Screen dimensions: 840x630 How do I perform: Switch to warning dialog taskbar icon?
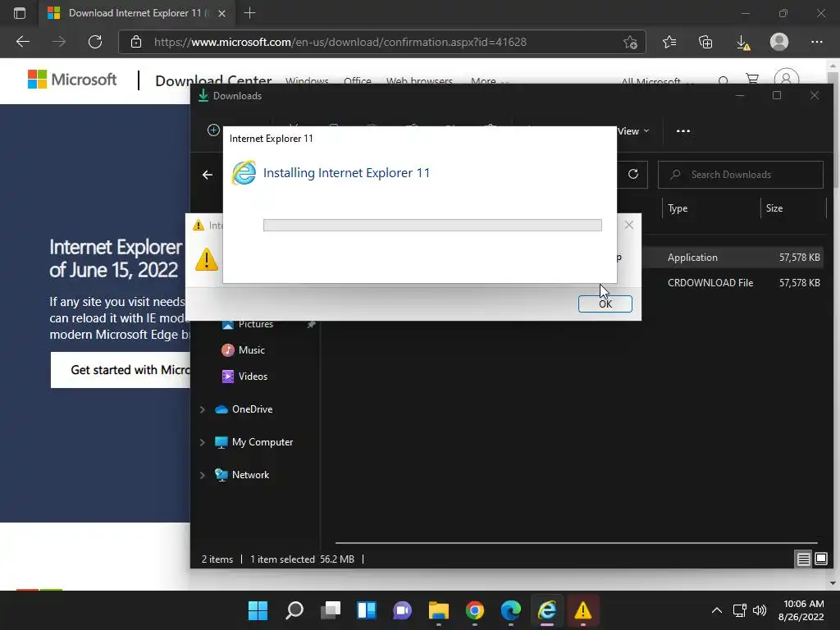pyautogui.click(x=583, y=610)
